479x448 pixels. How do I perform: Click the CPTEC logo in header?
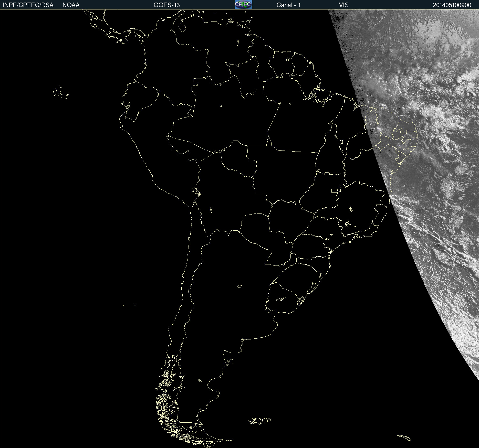pos(243,5)
